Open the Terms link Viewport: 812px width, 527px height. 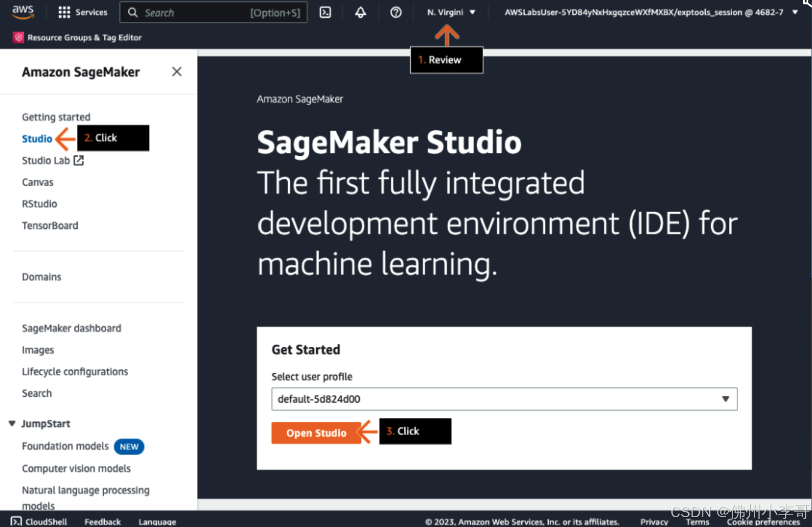point(697,522)
